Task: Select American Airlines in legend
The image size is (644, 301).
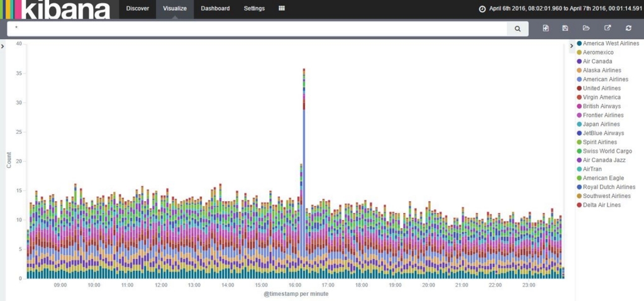Action: [x=606, y=79]
